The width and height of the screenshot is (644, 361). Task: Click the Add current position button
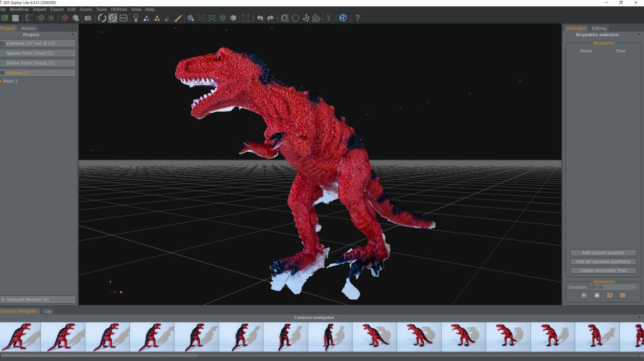(603, 253)
